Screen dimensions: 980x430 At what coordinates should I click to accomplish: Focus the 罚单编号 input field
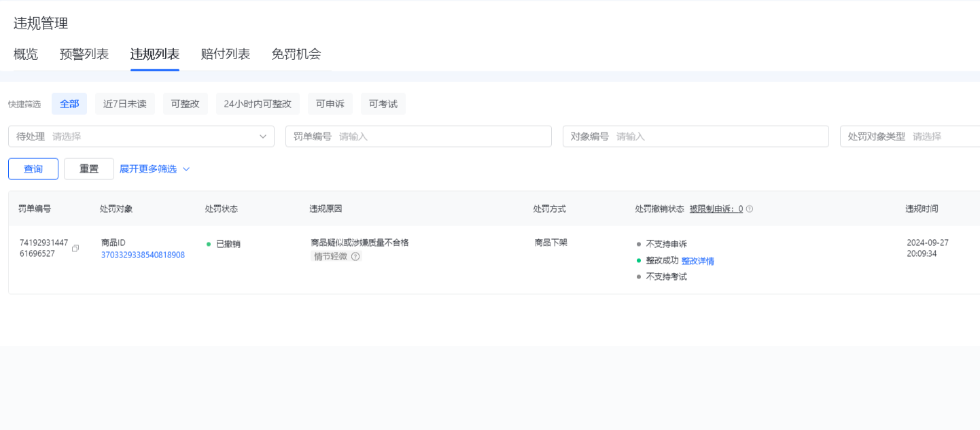coord(442,137)
